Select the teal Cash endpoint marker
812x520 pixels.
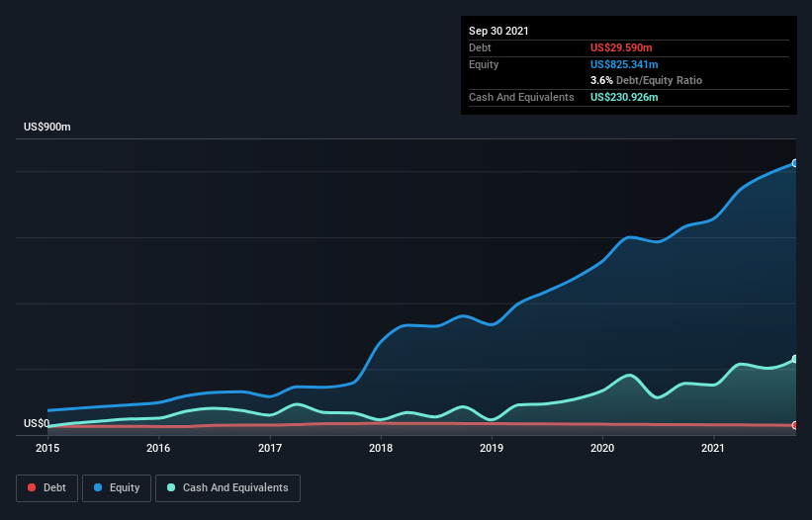tap(795, 359)
